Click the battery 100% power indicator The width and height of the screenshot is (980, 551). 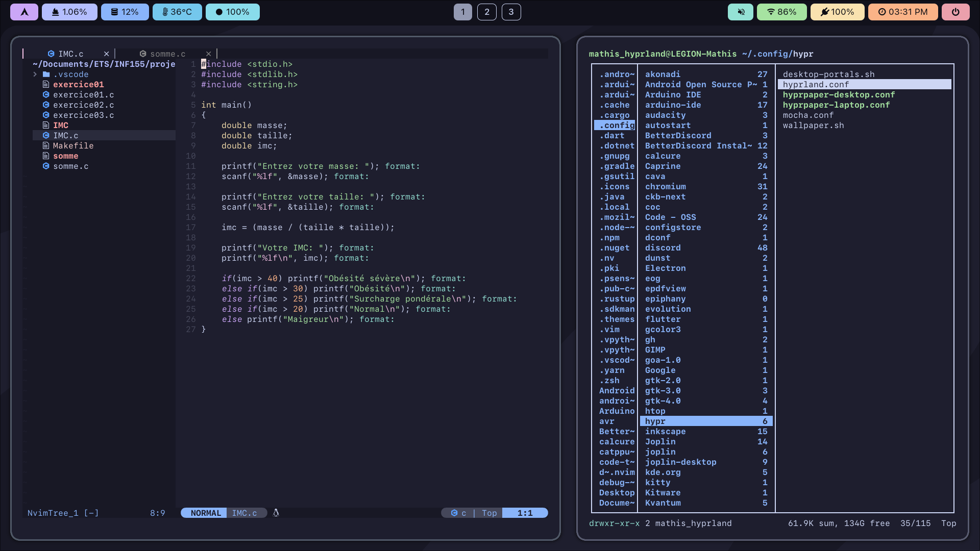(837, 12)
